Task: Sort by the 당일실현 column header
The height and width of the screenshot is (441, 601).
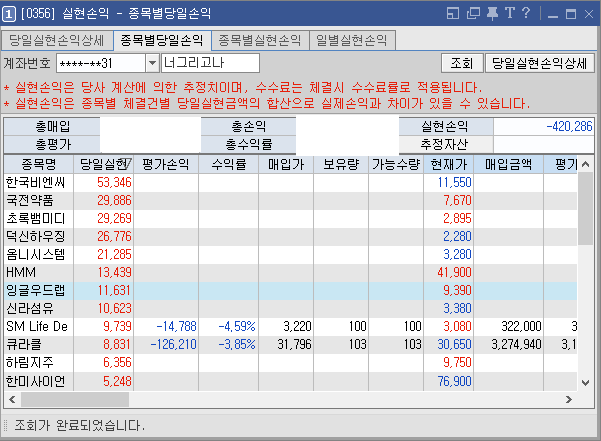Action: [103, 164]
